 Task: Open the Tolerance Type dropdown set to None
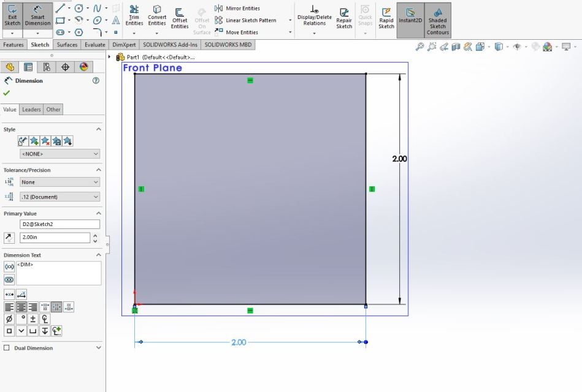click(59, 182)
